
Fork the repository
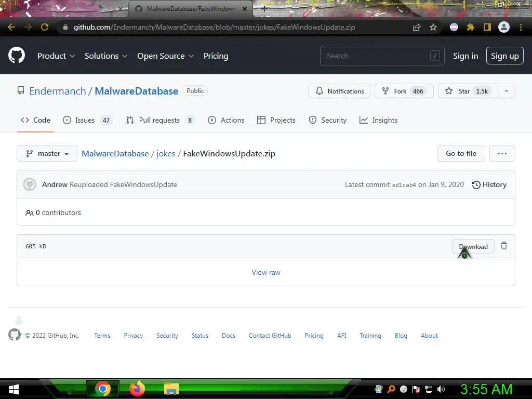(x=404, y=91)
